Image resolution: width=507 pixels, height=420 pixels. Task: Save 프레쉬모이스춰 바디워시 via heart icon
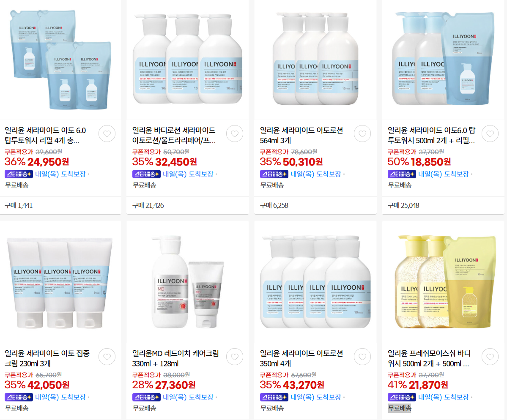click(x=490, y=357)
